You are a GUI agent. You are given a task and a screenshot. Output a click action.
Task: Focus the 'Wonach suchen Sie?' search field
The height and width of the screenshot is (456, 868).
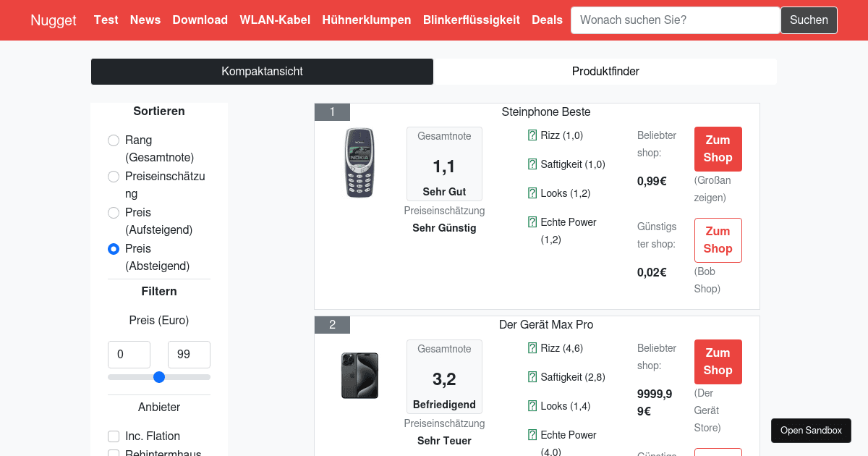click(x=675, y=20)
